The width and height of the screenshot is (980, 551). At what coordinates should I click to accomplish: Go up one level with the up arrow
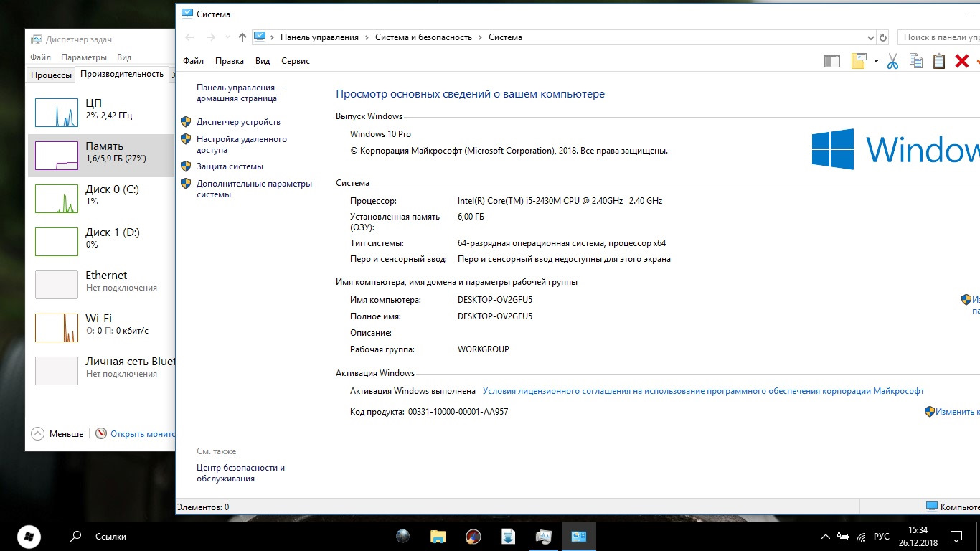[x=242, y=37]
